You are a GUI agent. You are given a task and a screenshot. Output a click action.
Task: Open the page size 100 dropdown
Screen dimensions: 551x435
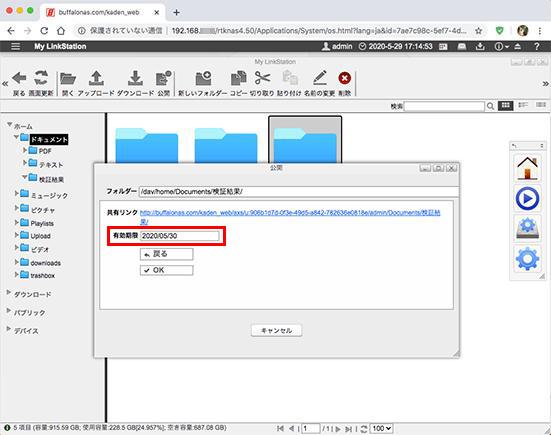click(381, 428)
